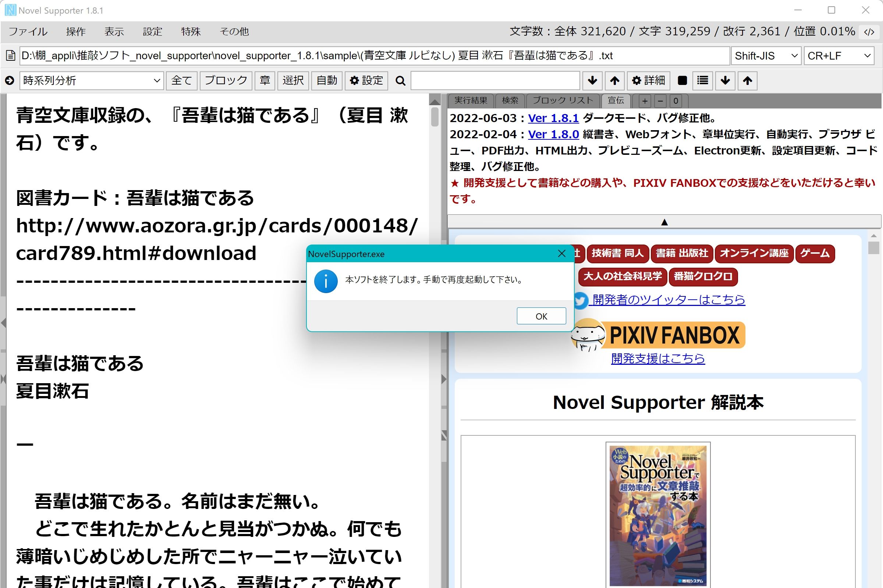Open the list view icon
The height and width of the screenshot is (588, 883).
tap(703, 81)
